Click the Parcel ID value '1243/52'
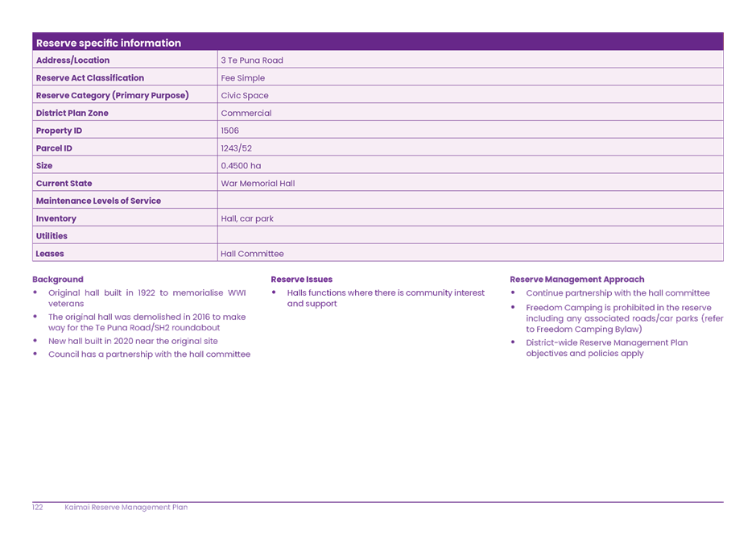This screenshot has width=756, height=535. point(237,148)
